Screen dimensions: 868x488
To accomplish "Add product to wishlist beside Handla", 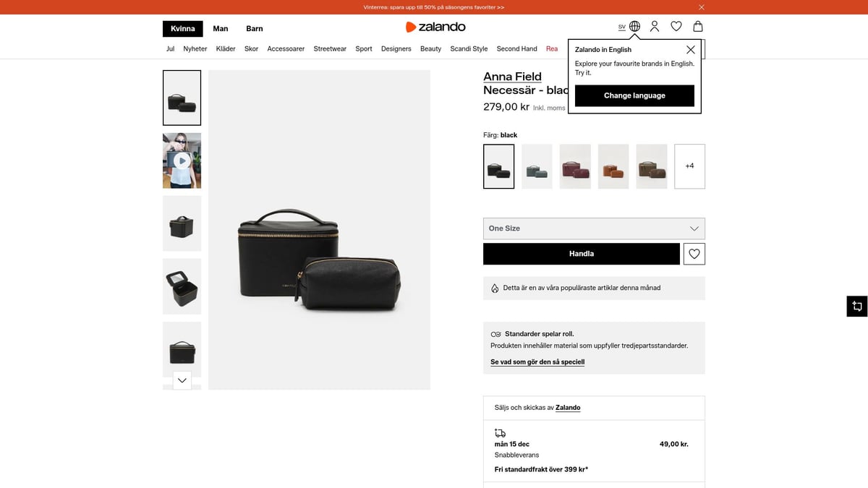I will [694, 254].
